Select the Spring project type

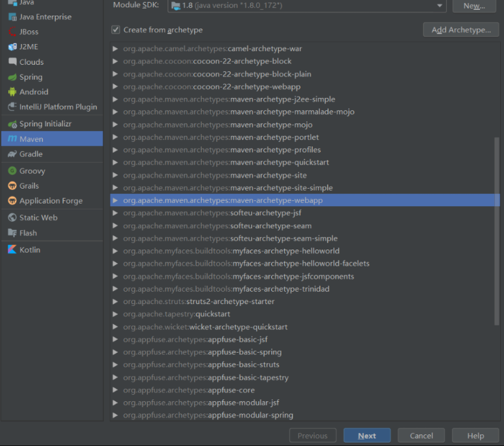(52, 77)
